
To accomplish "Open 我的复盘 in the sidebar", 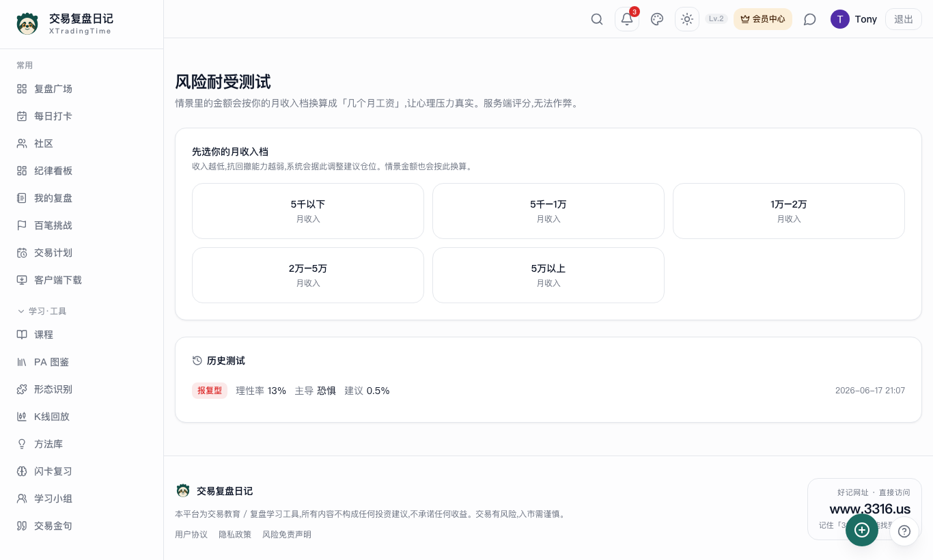I will point(81,198).
